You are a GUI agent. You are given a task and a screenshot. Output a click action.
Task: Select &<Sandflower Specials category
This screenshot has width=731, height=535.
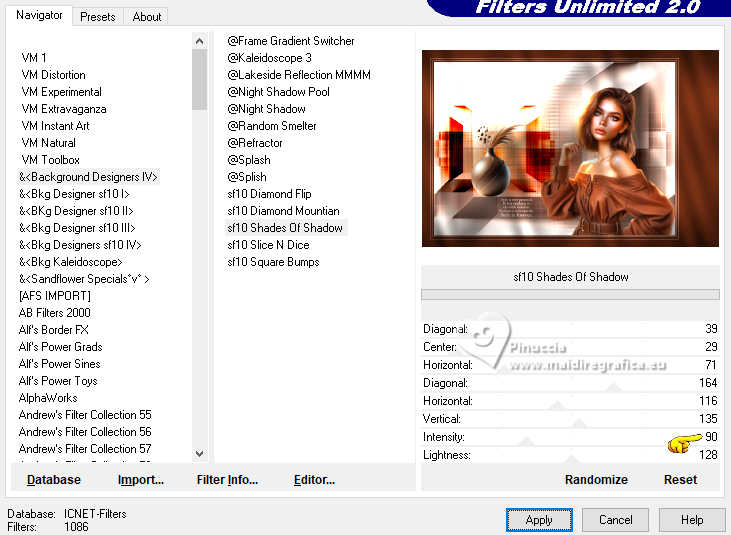click(84, 279)
